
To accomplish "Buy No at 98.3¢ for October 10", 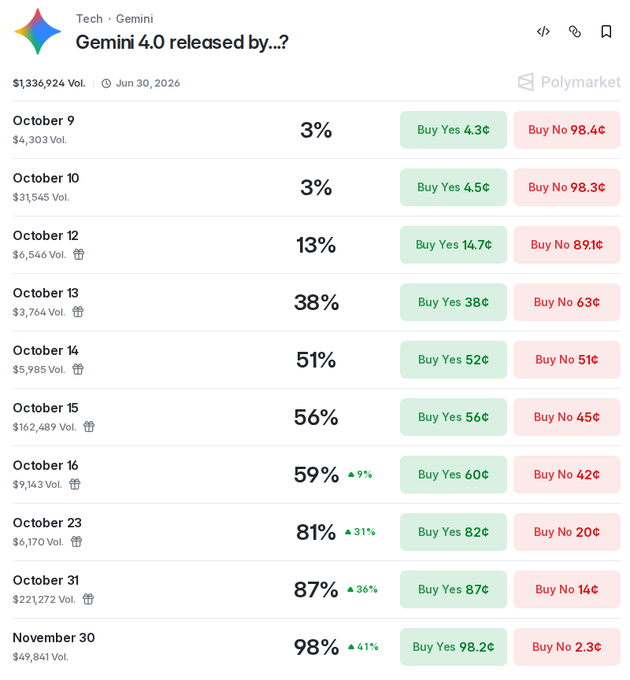I will coord(567,187).
